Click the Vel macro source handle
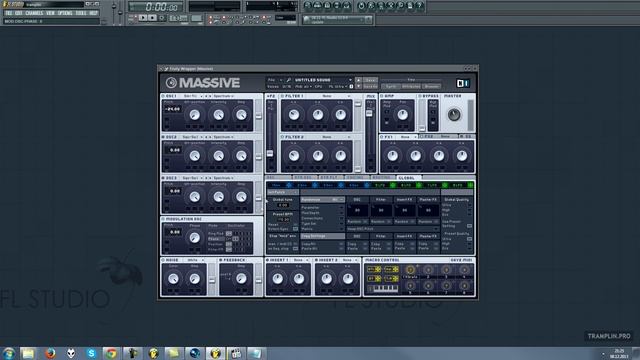 click(x=391, y=269)
